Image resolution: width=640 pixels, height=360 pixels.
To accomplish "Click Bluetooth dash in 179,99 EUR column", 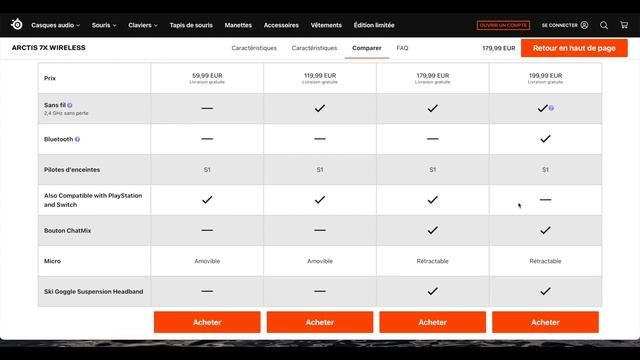I will 433,139.
